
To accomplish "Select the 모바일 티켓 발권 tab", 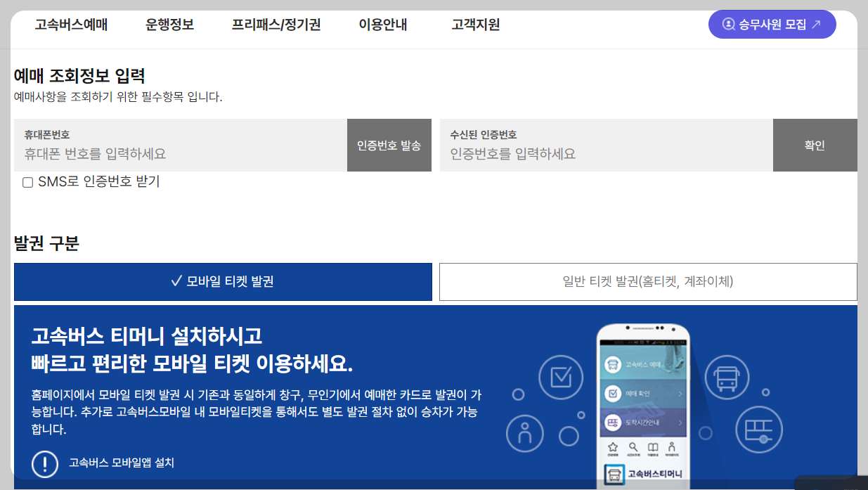I will [x=223, y=282].
